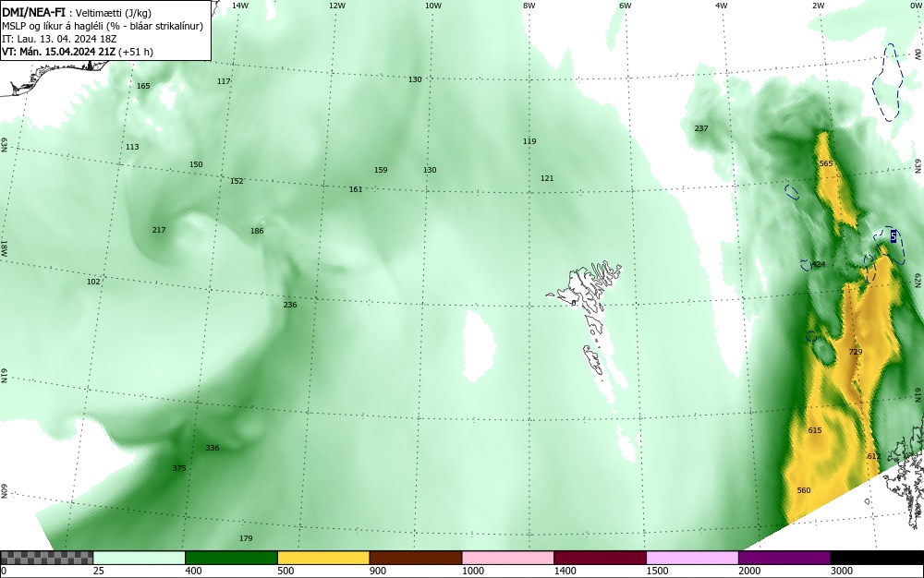Screen dimensions: 924x578
Task: Click the map value '615'
Action: pyautogui.click(x=814, y=431)
